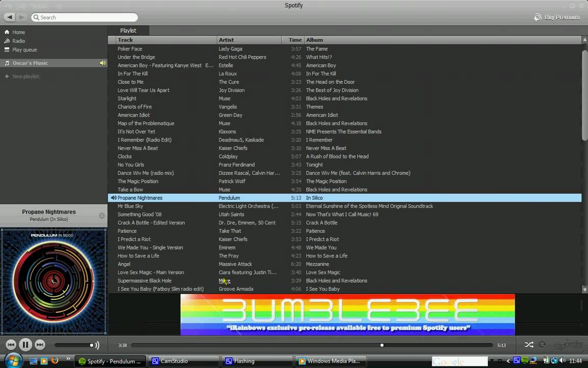
Task: Switch to CamStudio taskbar button
Action: [x=183, y=361]
